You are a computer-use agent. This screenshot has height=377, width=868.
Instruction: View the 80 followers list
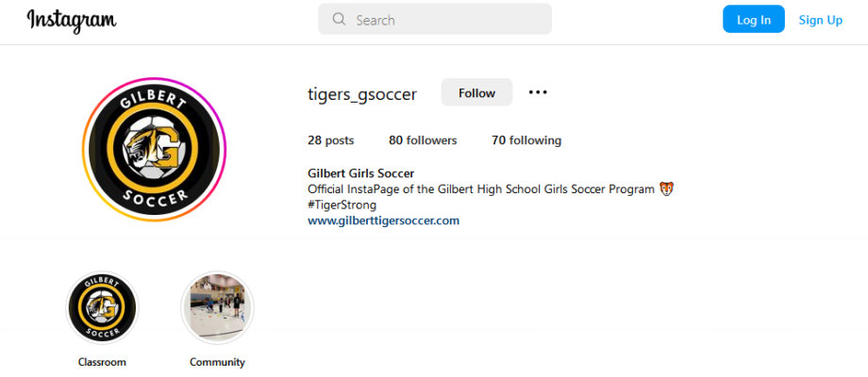coord(423,140)
